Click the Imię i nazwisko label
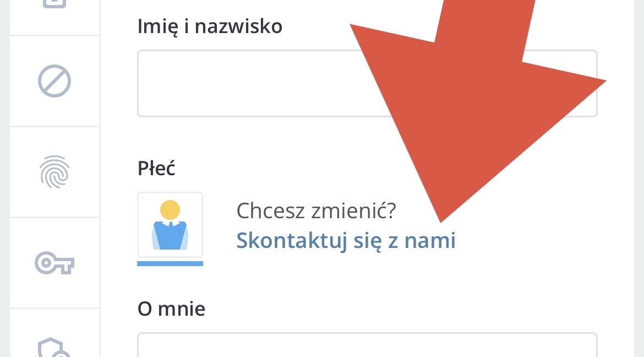 210,26
